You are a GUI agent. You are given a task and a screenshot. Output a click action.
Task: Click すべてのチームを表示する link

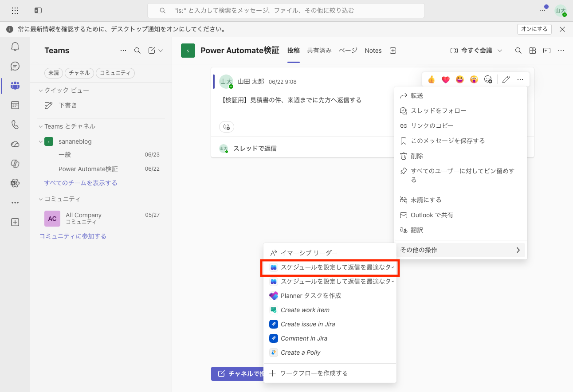pos(81,183)
